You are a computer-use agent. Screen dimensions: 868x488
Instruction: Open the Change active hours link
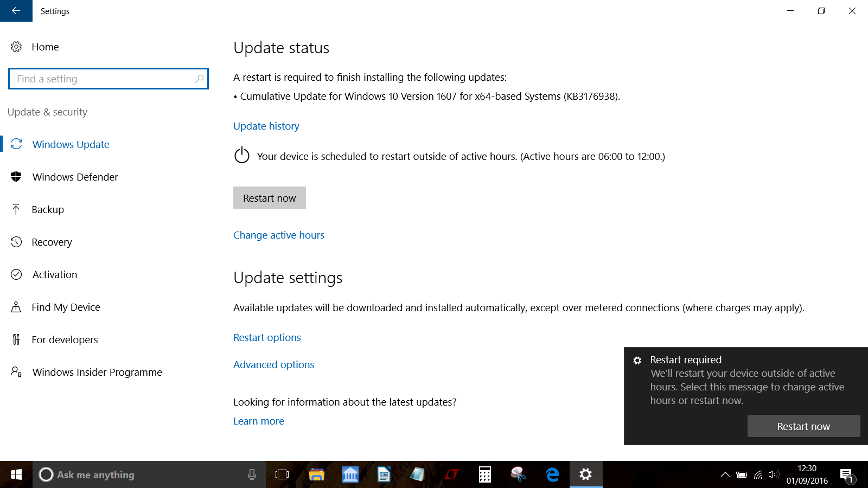[279, 235]
